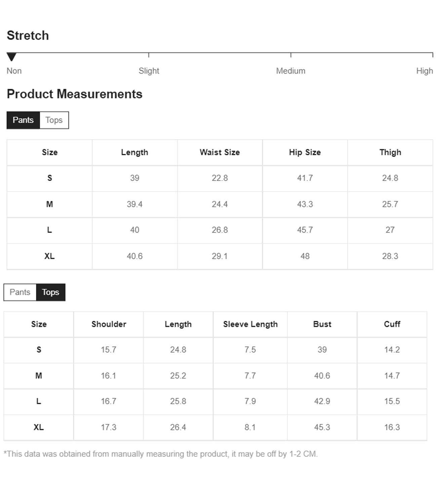This screenshot has height=504, width=437.
Task: Click the Product Measurements heading
Action: (x=75, y=94)
